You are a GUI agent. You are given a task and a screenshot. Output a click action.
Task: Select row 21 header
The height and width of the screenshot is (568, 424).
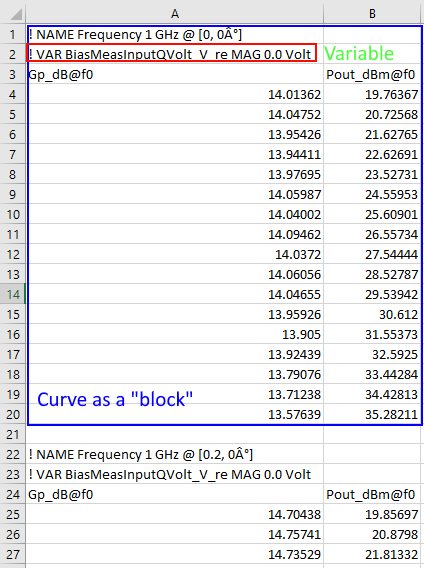point(13,434)
